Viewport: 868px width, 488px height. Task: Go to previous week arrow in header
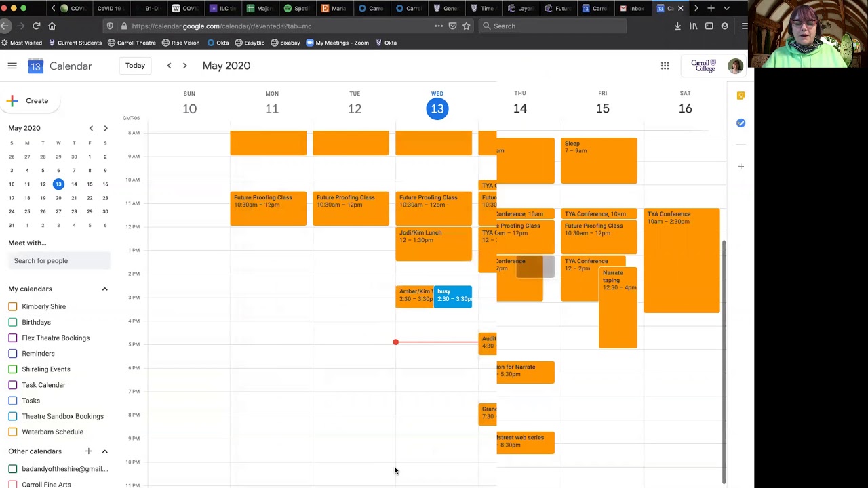(169, 66)
